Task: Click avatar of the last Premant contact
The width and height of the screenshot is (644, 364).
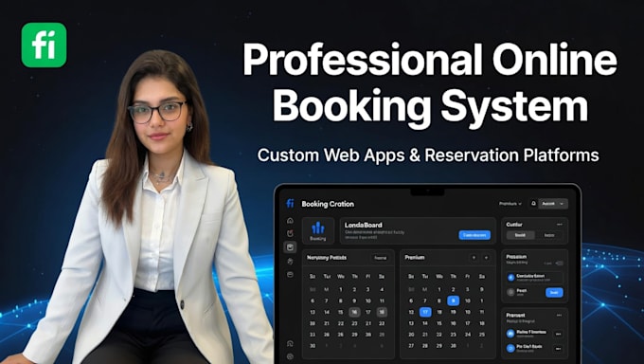Action: [510, 348]
